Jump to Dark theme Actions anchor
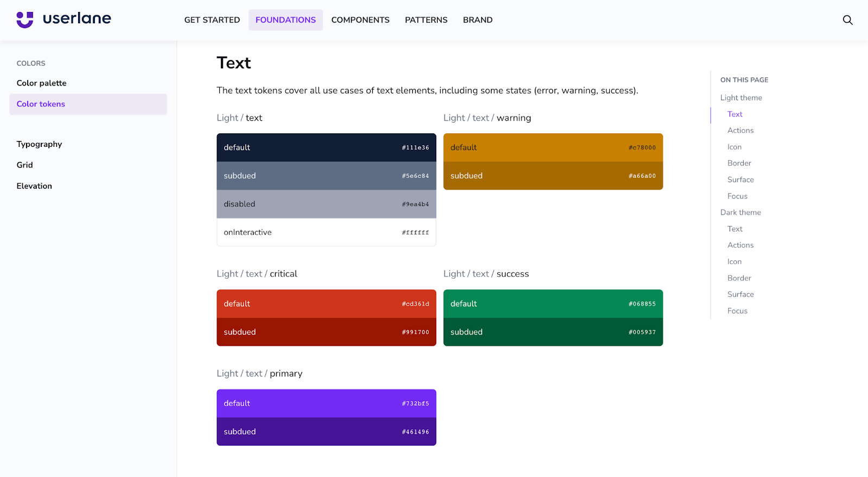868x477 pixels. (740, 245)
